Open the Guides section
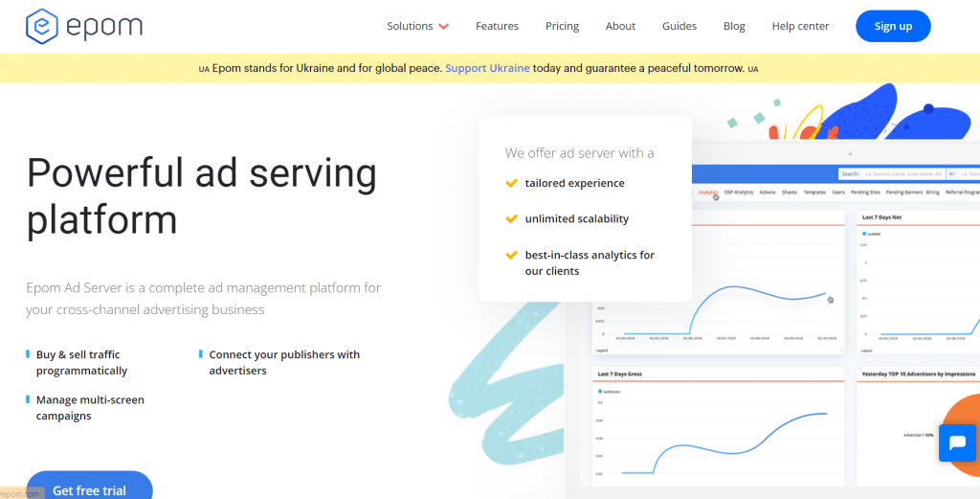980x499 pixels. [679, 26]
